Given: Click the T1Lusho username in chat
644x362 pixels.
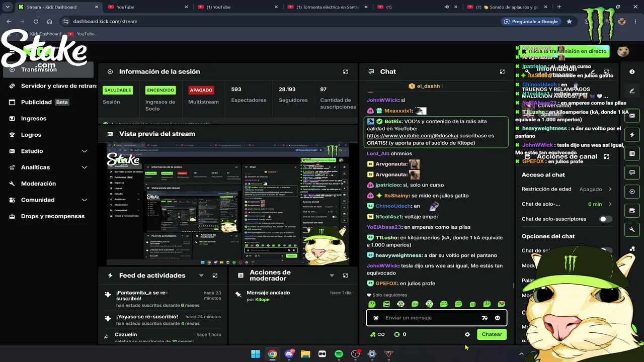Looking at the screenshot, I should click(x=386, y=238).
